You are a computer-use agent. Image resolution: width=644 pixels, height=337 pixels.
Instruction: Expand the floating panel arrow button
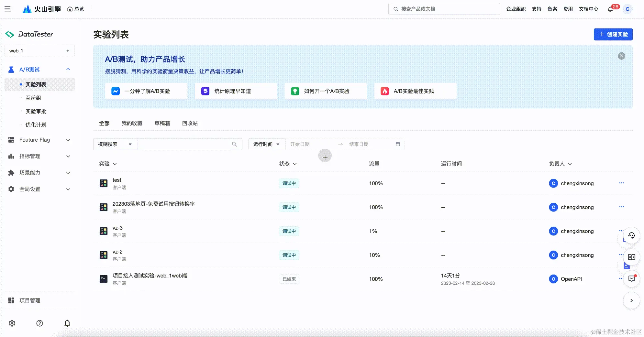click(631, 300)
